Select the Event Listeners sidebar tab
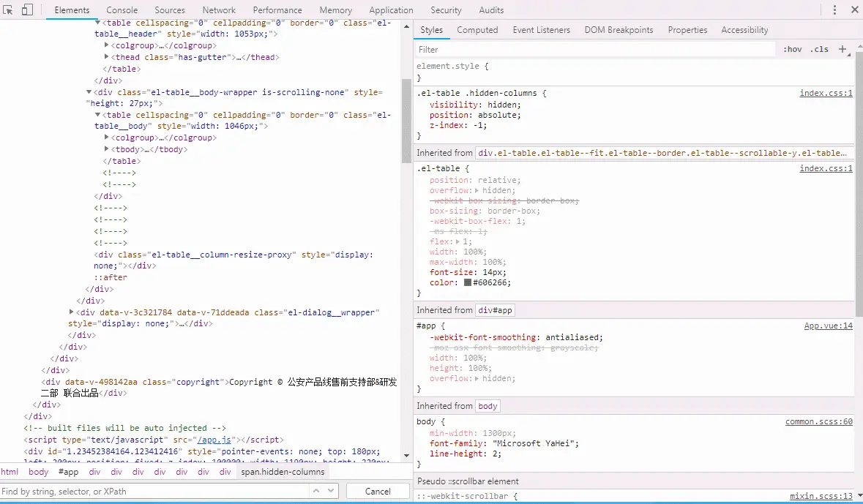 pos(542,30)
